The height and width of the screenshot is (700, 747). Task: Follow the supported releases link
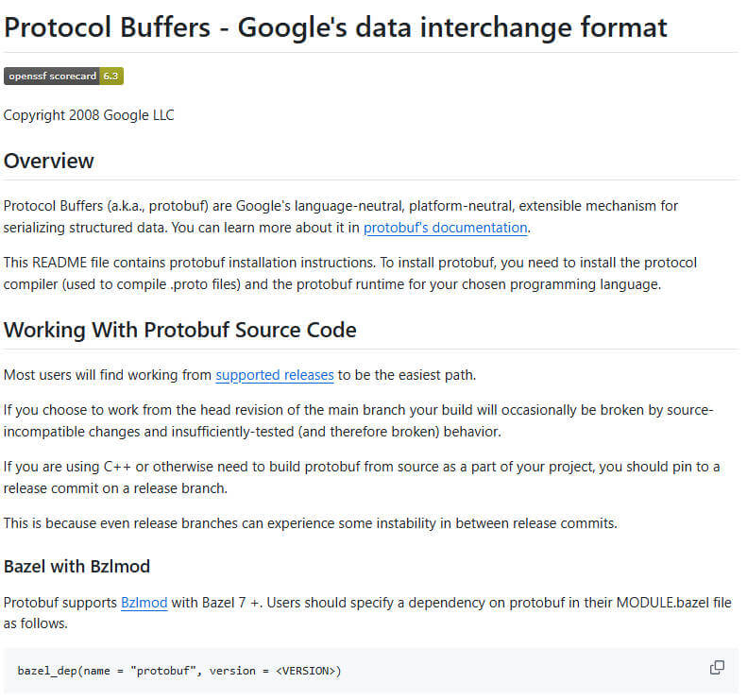[275, 375]
